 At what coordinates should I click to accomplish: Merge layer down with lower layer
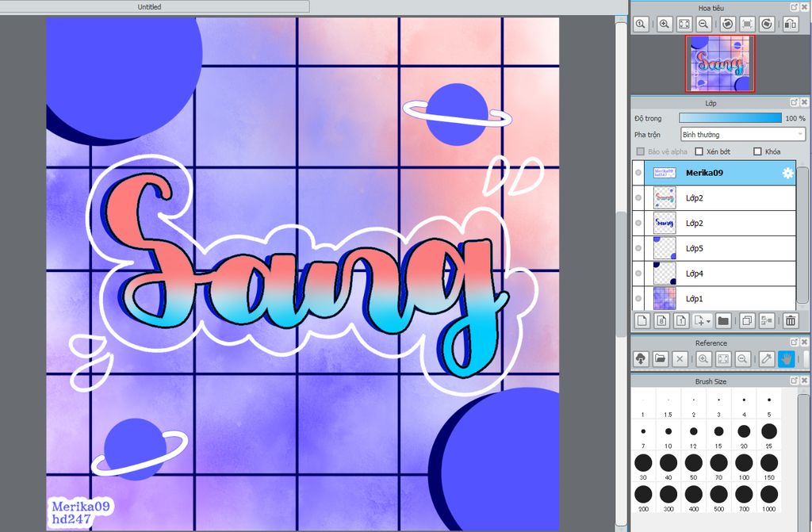[x=767, y=320]
